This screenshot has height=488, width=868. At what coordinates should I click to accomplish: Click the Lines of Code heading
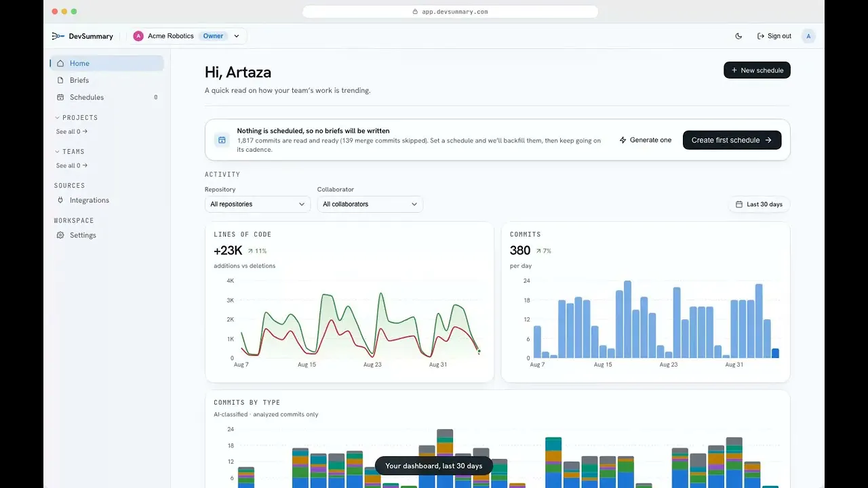pos(242,235)
